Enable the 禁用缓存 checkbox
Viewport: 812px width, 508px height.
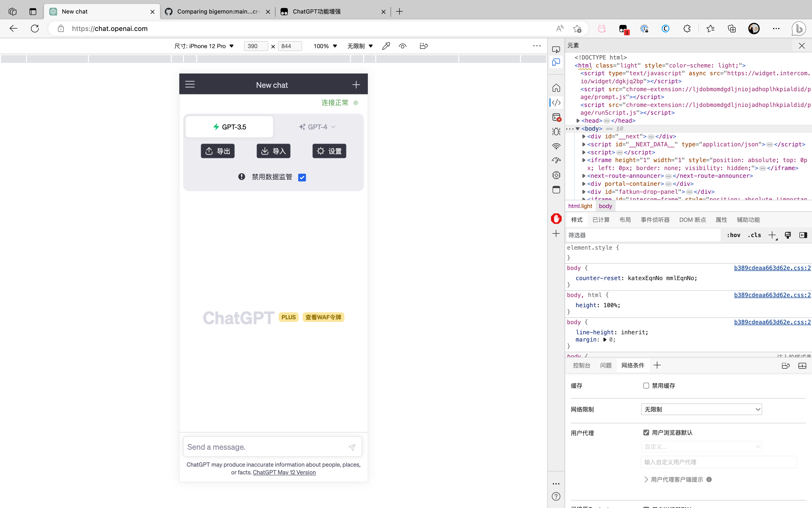pyautogui.click(x=646, y=385)
